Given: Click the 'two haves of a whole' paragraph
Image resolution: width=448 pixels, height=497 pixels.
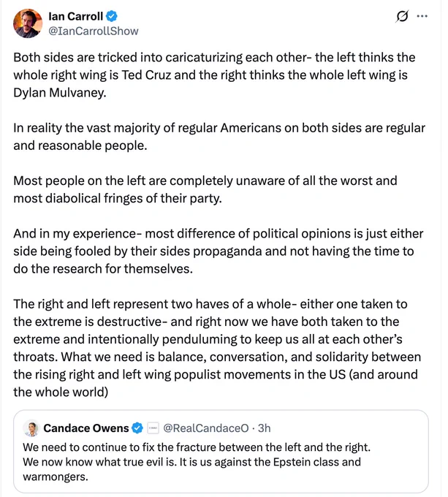Looking at the screenshot, I should coord(217,348).
